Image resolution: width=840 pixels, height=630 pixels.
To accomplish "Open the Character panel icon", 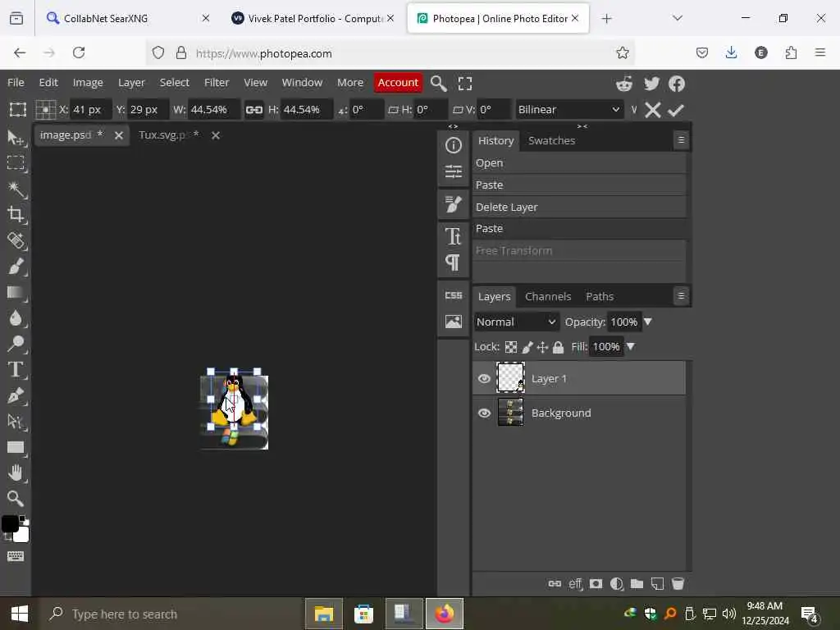I will click(453, 236).
